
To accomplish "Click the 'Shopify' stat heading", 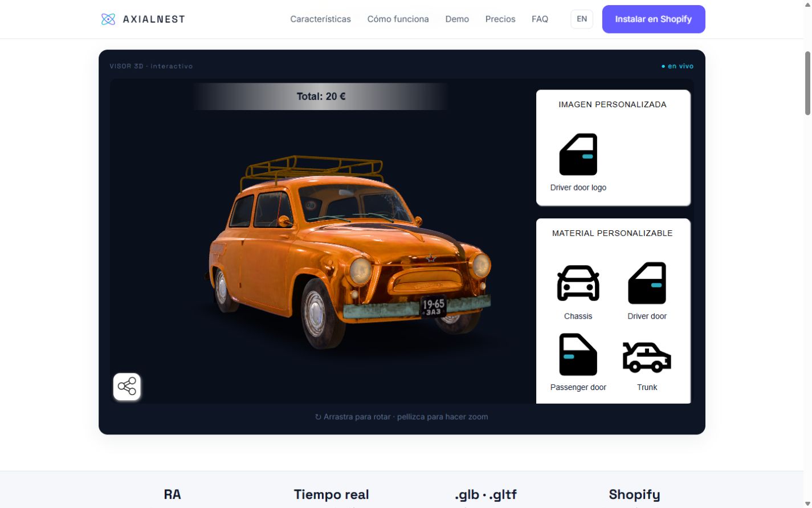I will click(x=634, y=494).
